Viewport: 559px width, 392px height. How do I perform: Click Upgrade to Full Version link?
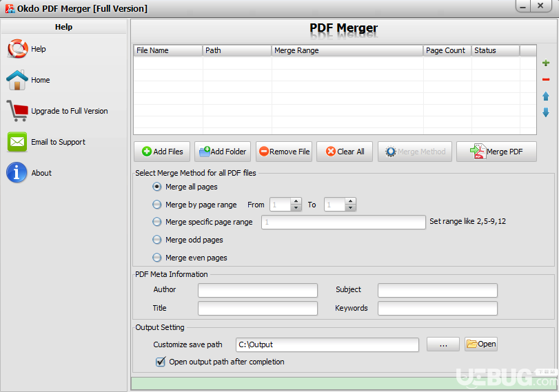(70, 111)
